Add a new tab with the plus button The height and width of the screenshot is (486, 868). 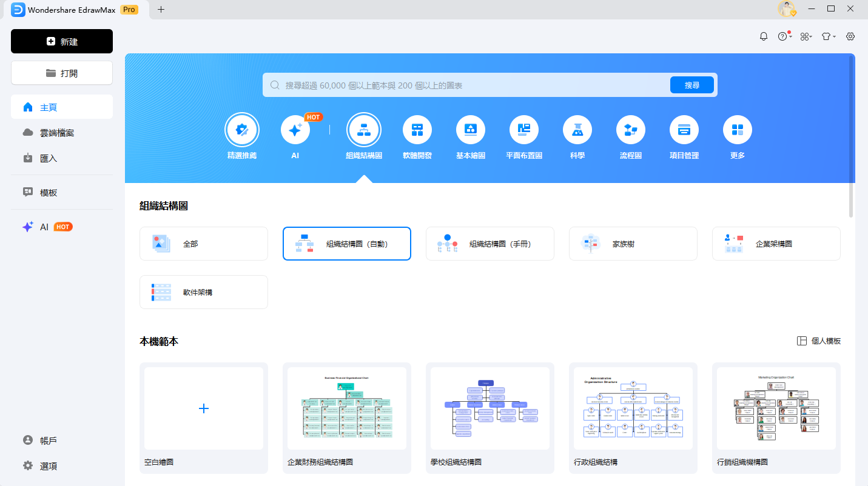click(161, 9)
